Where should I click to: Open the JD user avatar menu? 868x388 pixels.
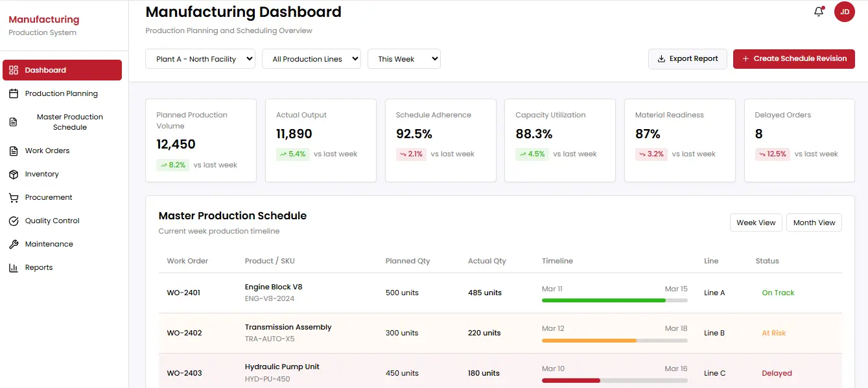(844, 12)
